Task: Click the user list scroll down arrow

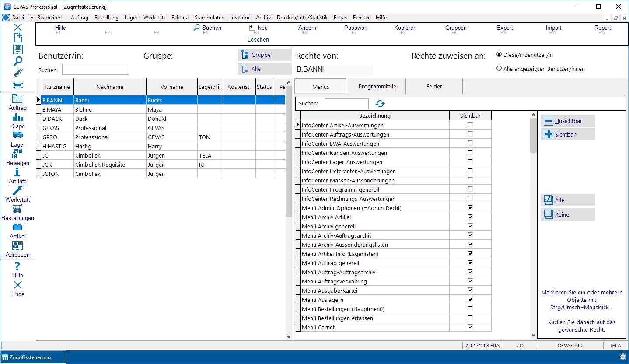Action: tap(289, 336)
